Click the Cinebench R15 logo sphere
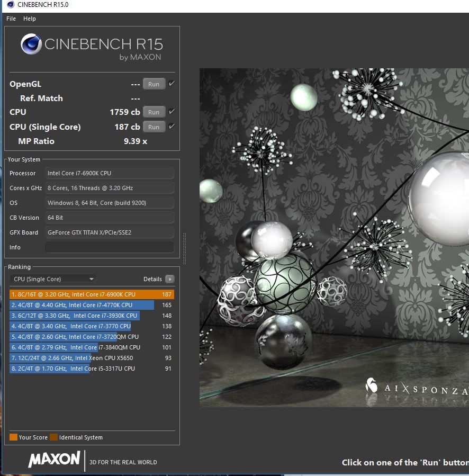 click(31, 44)
